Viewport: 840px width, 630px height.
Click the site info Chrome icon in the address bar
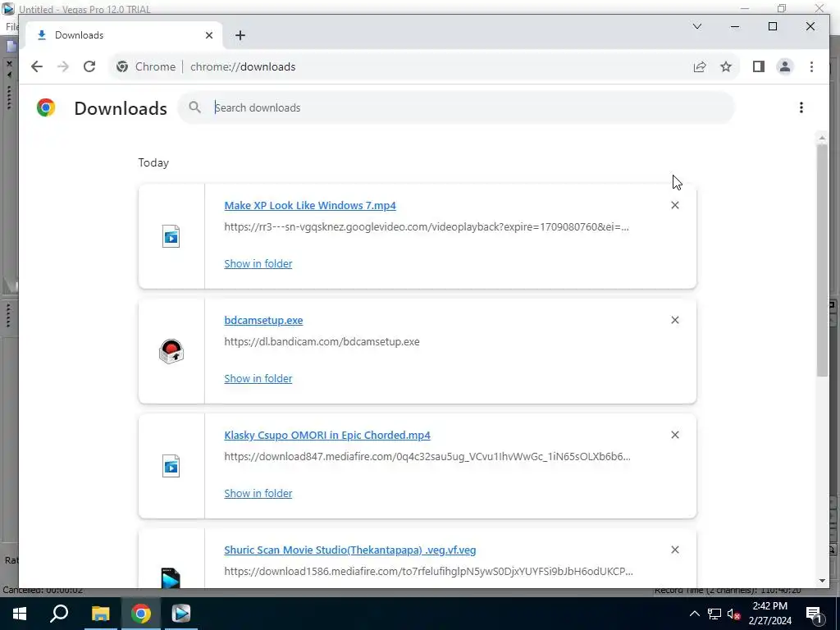coord(122,66)
